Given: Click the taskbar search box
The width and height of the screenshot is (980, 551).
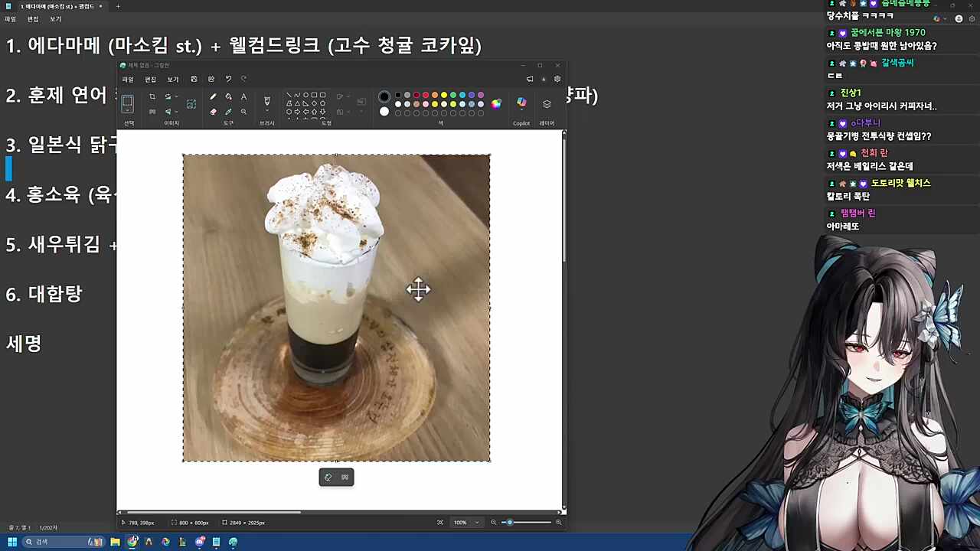Looking at the screenshot, I should tap(63, 542).
